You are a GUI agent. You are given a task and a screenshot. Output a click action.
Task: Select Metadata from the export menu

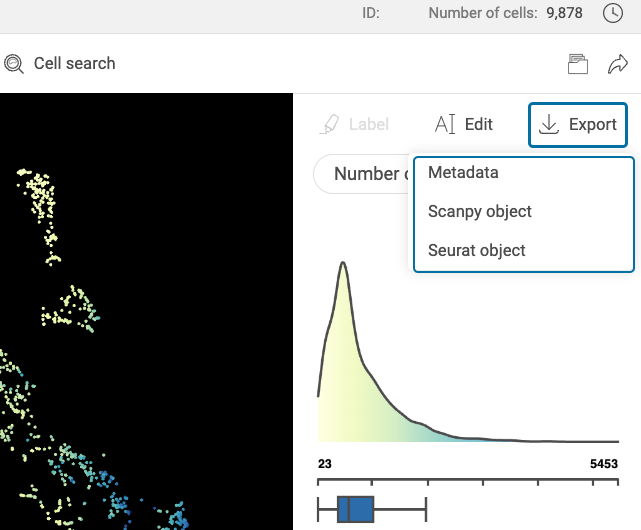coord(463,173)
